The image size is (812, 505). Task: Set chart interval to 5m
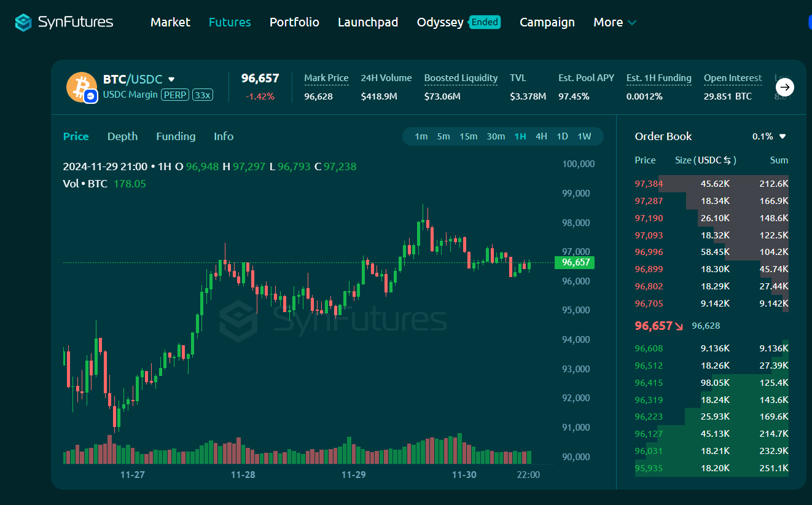[443, 136]
